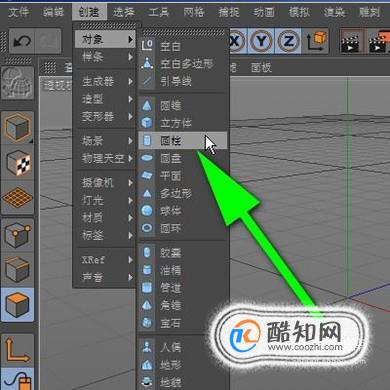This screenshot has height=390, width=390.
Task: Toggle the Y axis lock
Action: pos(261,41)
